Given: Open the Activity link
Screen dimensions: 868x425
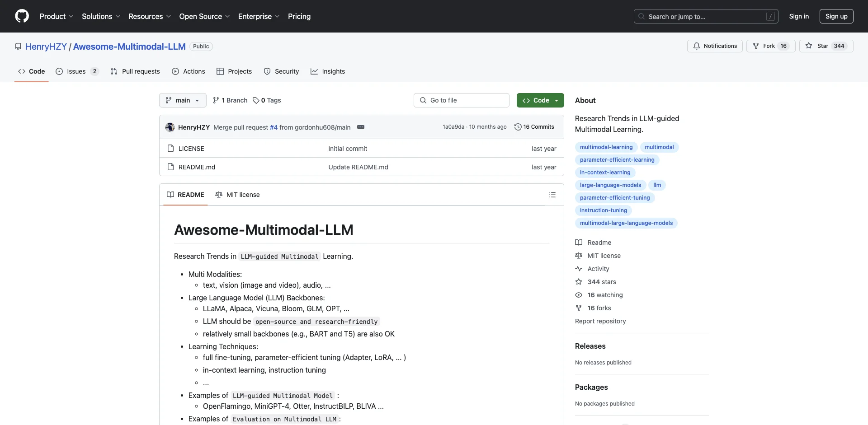Looking at the screenshot, I should pos(592,269).
